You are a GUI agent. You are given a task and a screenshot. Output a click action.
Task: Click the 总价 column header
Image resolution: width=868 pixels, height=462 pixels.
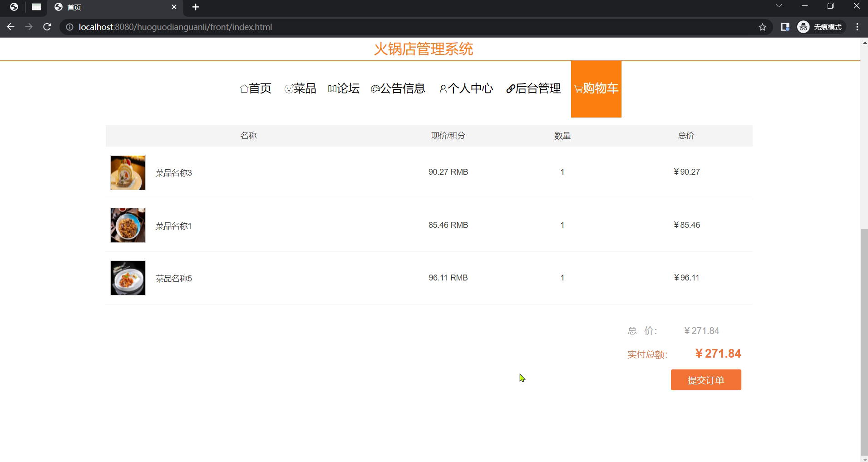[686, 136]
